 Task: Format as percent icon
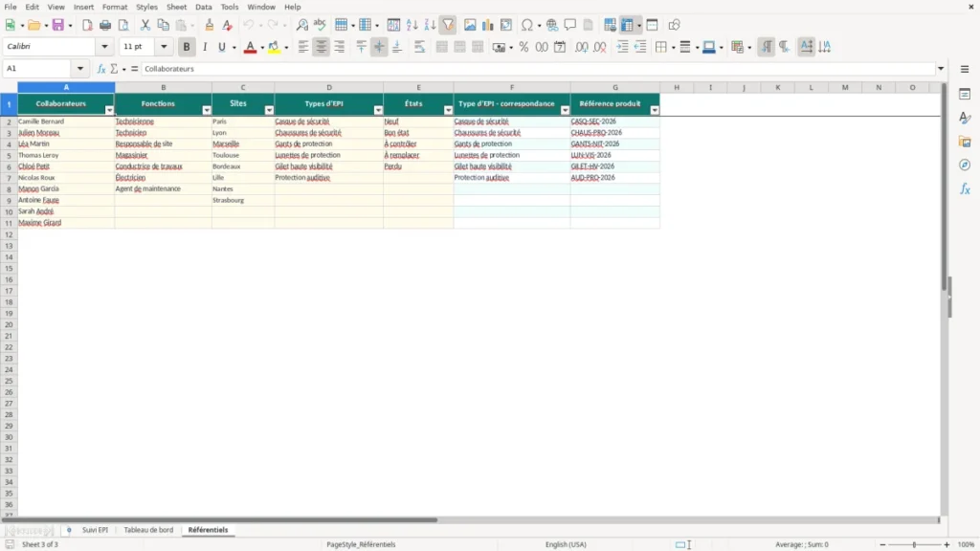pos(523,47)
